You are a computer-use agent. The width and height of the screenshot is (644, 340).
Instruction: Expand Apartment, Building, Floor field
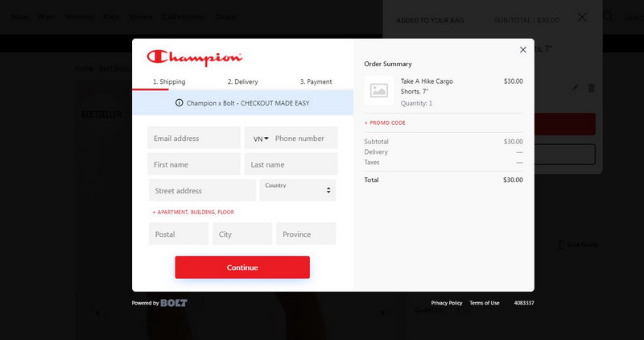(x=193, y=212)
